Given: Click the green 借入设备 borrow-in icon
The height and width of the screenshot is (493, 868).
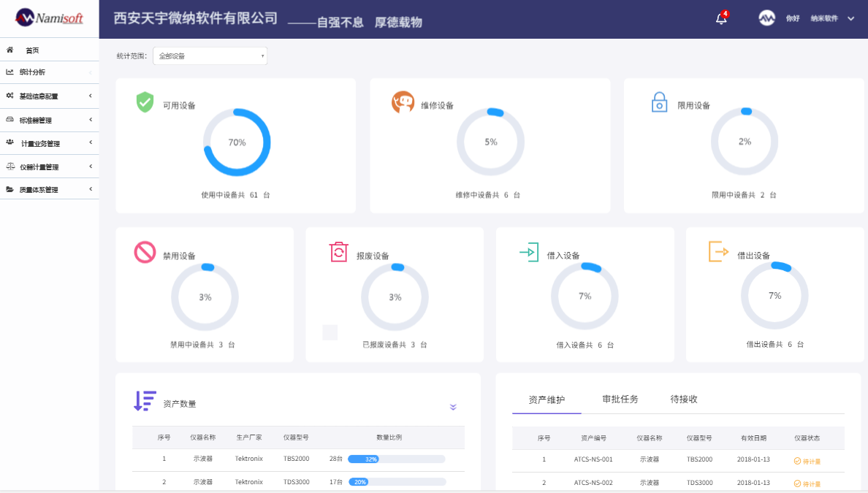Looking at the screenshot, I should [x=529, y=252].
